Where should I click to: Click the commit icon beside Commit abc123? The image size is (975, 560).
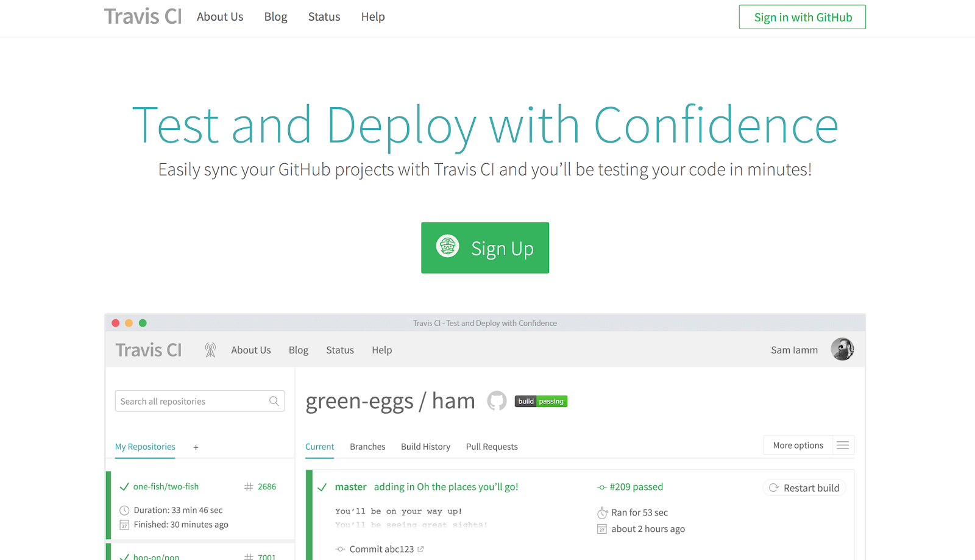(340, 550)
